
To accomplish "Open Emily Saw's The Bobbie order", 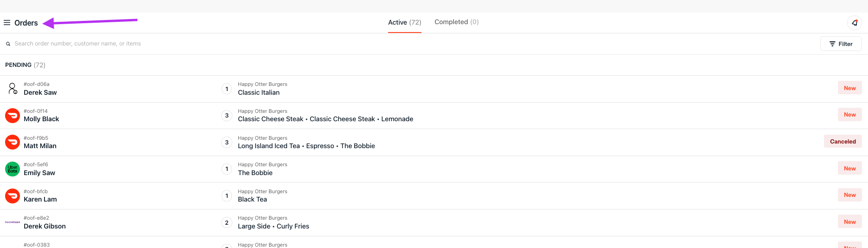I will (255, 173).
